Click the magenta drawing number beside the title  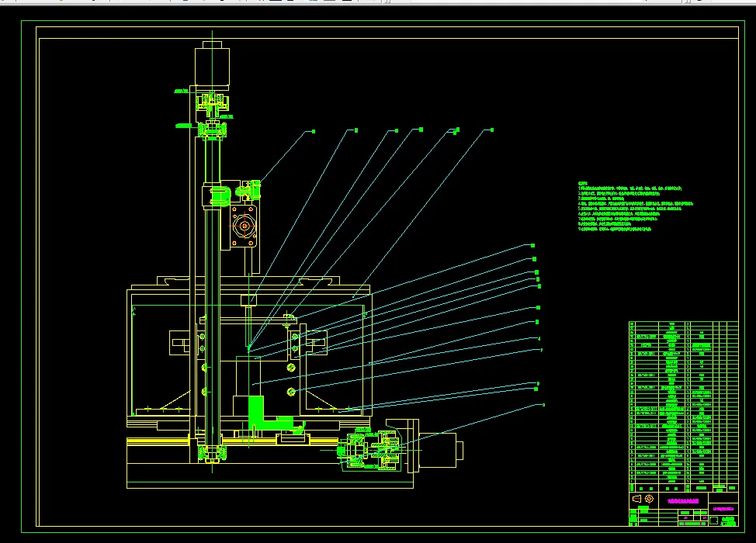tap(723, 508)
